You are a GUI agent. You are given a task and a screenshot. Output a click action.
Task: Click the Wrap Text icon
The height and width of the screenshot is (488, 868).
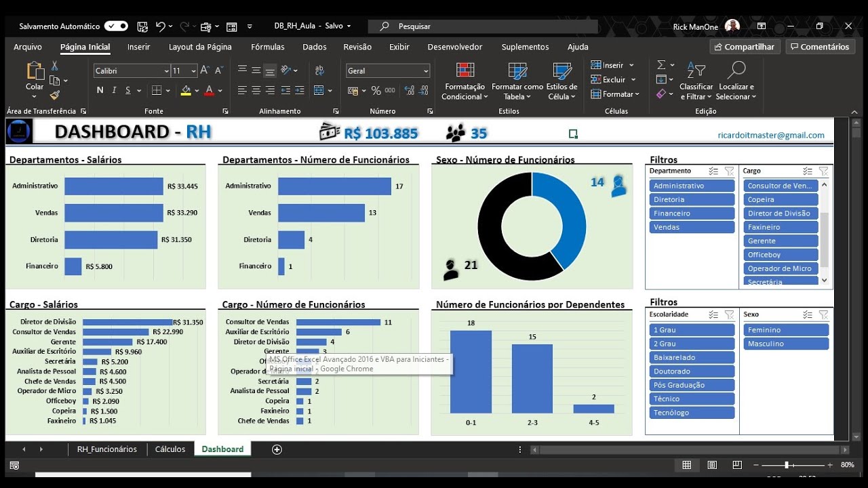pyautogui.click(x=319, y=70)
